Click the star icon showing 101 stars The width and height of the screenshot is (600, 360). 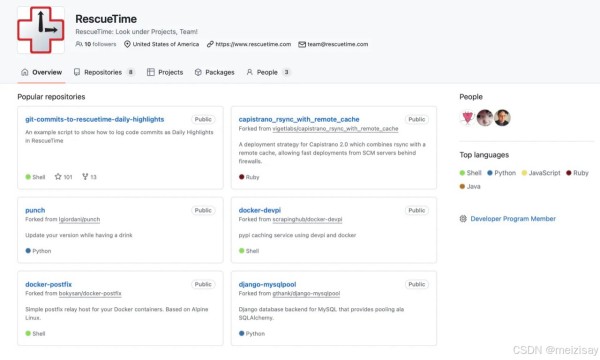[58, 177]
